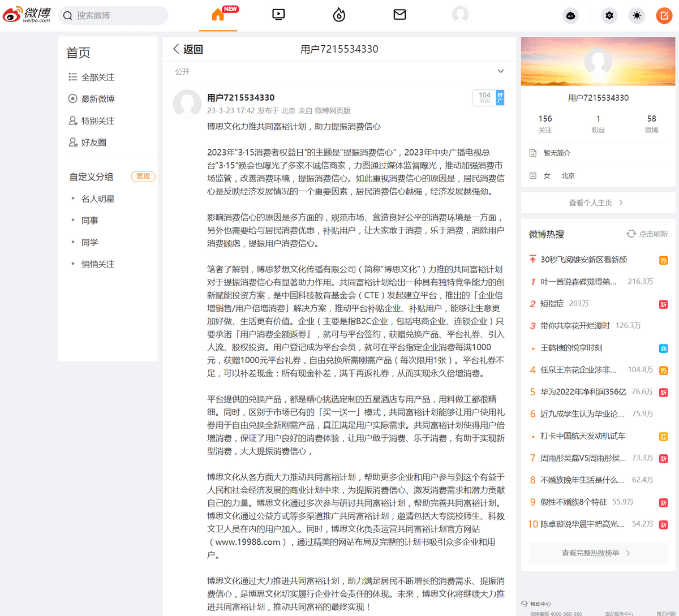Click the post author's avatar
The width and height of the screenshot is (679, 616).
click(x=187, y=104)
